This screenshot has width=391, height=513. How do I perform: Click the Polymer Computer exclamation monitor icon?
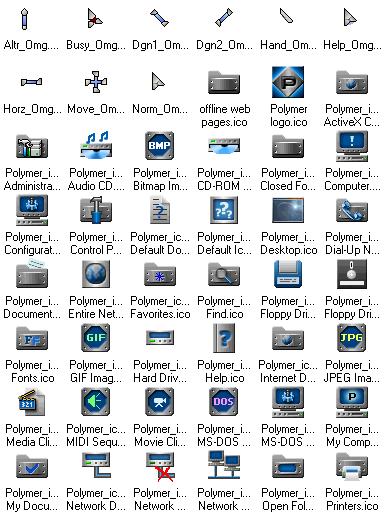352,146
